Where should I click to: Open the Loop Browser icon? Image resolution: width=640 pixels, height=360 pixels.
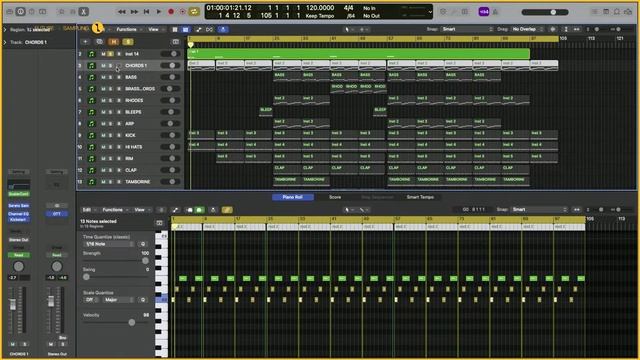[617, 12]
